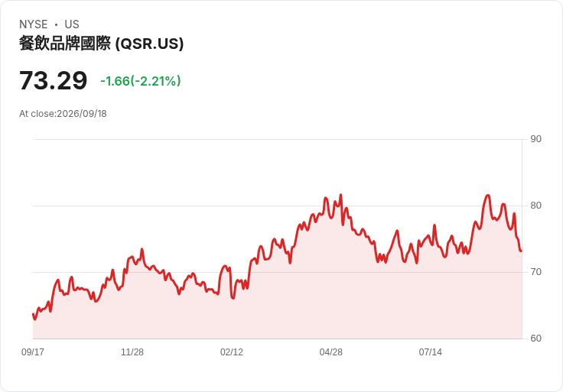Click the NYSE exchange label
563x392 pixels.
pos(34,24)
